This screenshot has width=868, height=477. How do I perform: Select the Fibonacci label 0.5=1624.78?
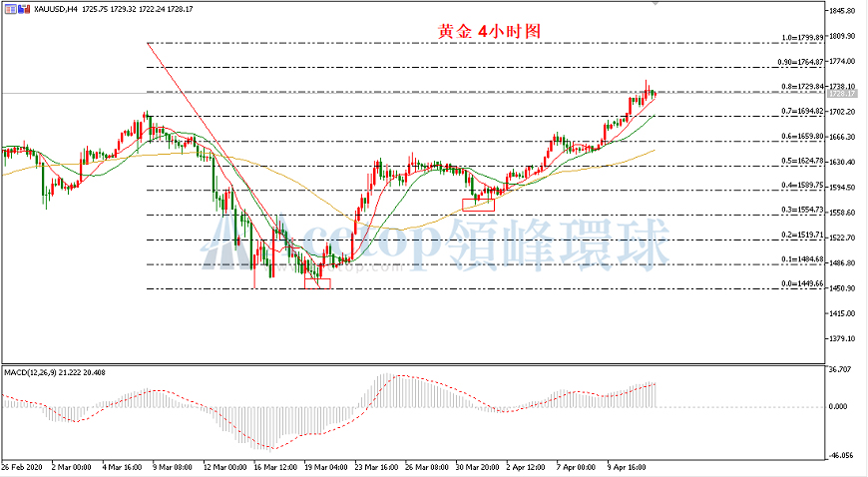tap(803, 161)
